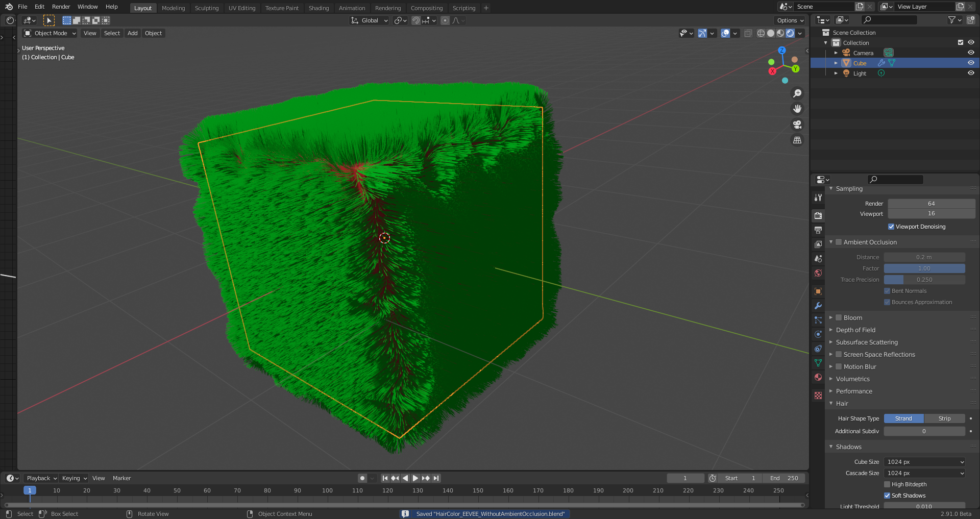Viewport: 980px width, 519px height.
Task: Hide the Camera object in outliner
Action: 971,53
